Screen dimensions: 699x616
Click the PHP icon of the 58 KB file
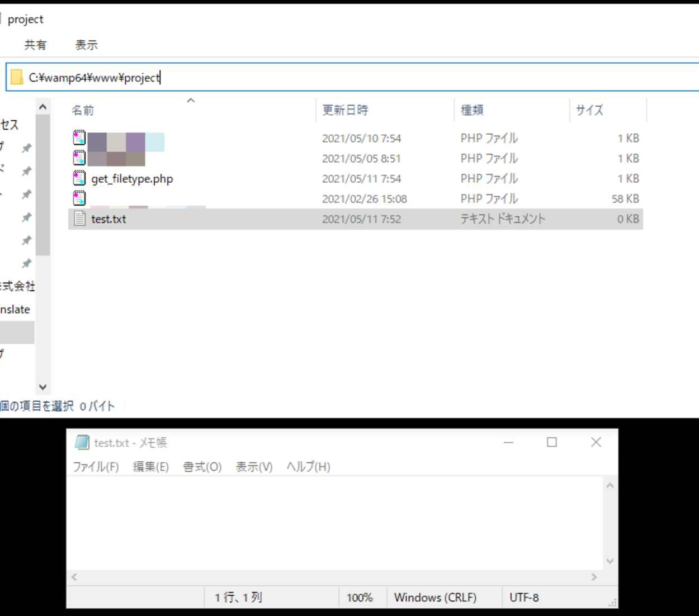point(79,198)
